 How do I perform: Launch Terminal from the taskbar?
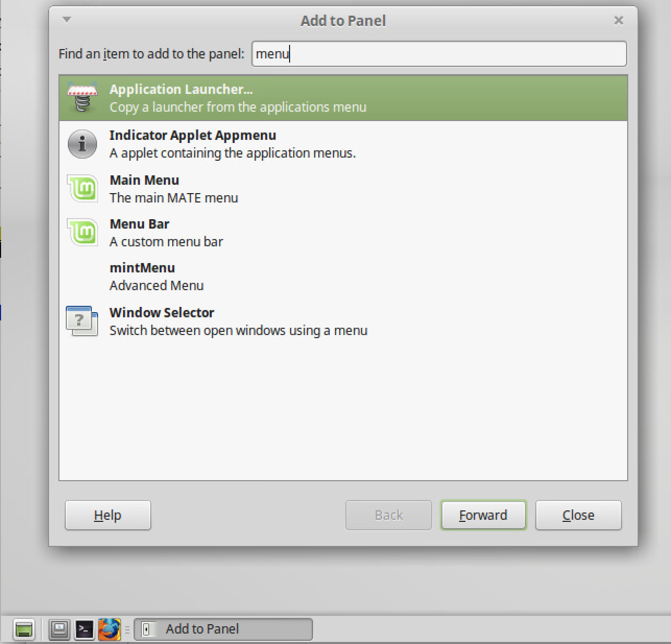coord(85,629)
